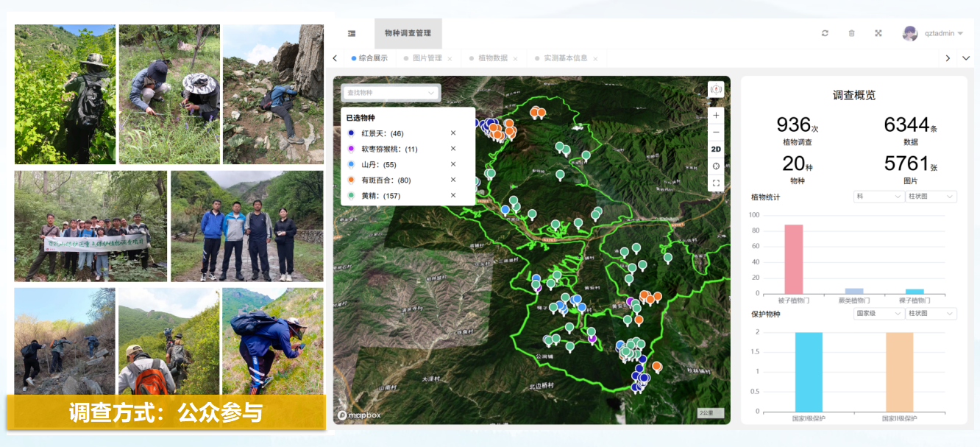Click the refresh icon in top bar
This screenshot has width=980, height=447.
[x=825, y=33]
